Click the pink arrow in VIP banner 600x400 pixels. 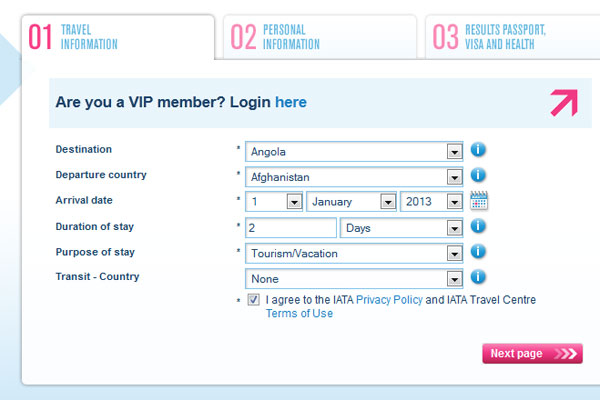coord(563,103)
